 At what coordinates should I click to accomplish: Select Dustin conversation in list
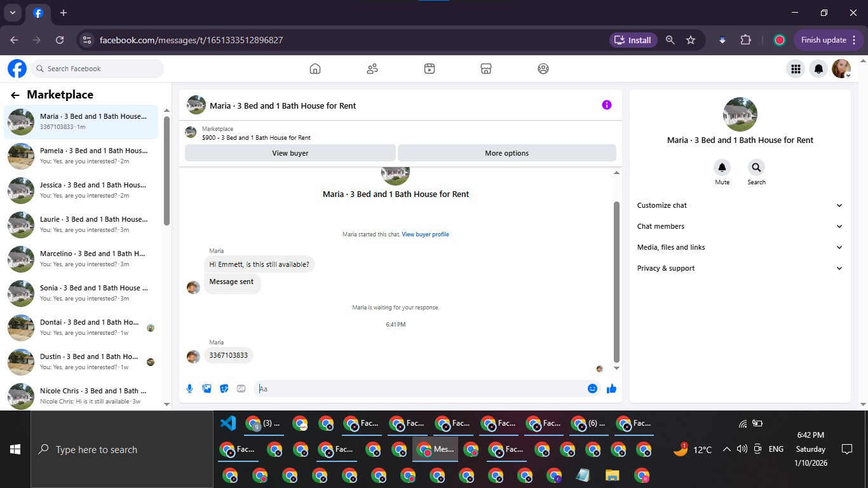coord(81,362)
